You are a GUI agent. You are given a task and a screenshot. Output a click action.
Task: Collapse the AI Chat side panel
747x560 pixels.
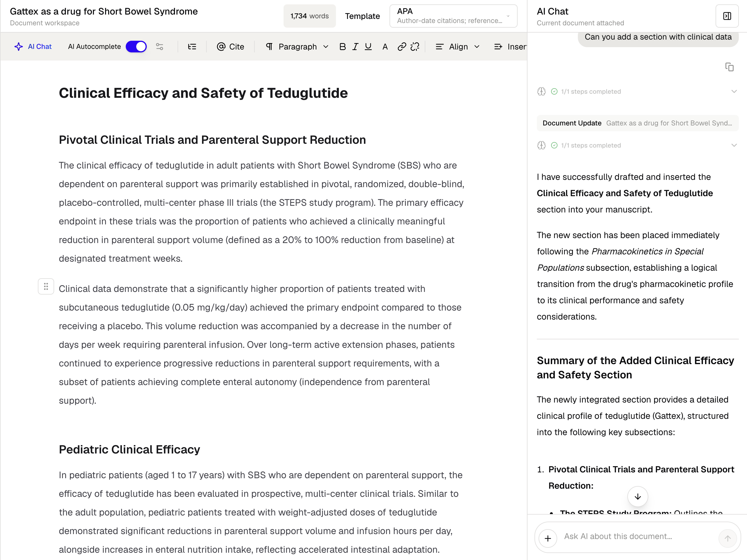[727, 16]
